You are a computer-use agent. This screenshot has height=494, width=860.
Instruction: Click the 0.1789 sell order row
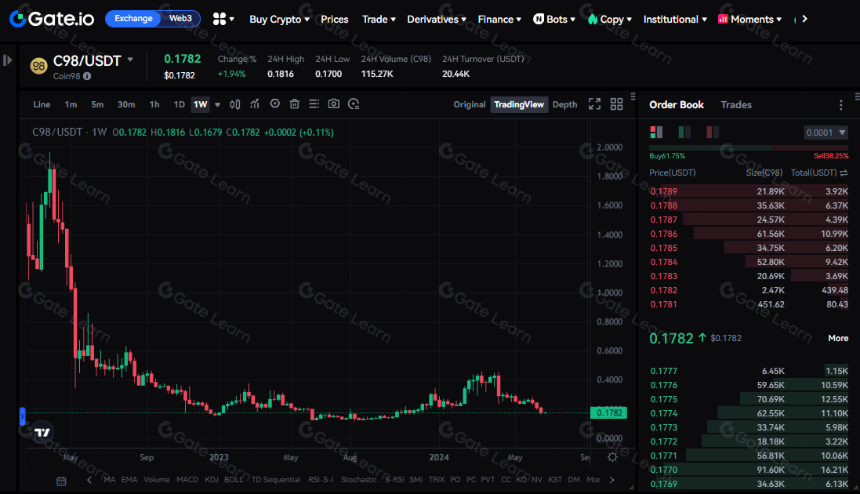click(749, 191)
